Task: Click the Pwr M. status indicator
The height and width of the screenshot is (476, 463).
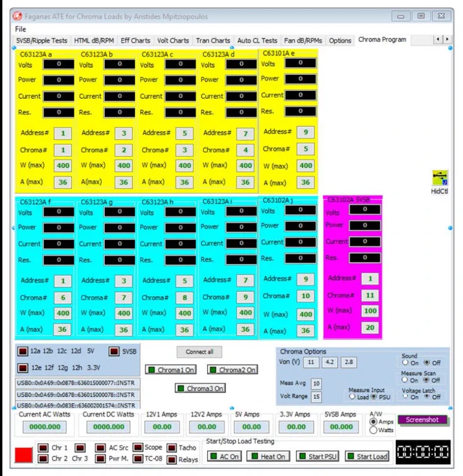Action: point(100,458)
